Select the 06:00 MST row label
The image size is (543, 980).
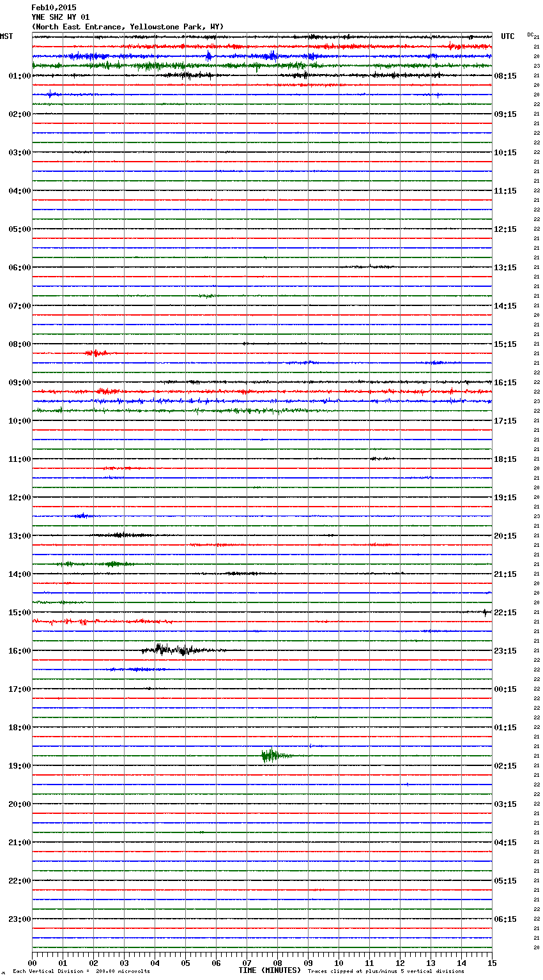click(x=20, y=268)
